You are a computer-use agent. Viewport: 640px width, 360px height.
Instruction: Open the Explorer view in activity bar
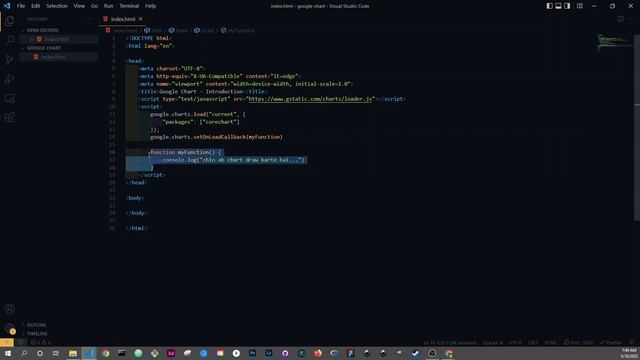10,21
